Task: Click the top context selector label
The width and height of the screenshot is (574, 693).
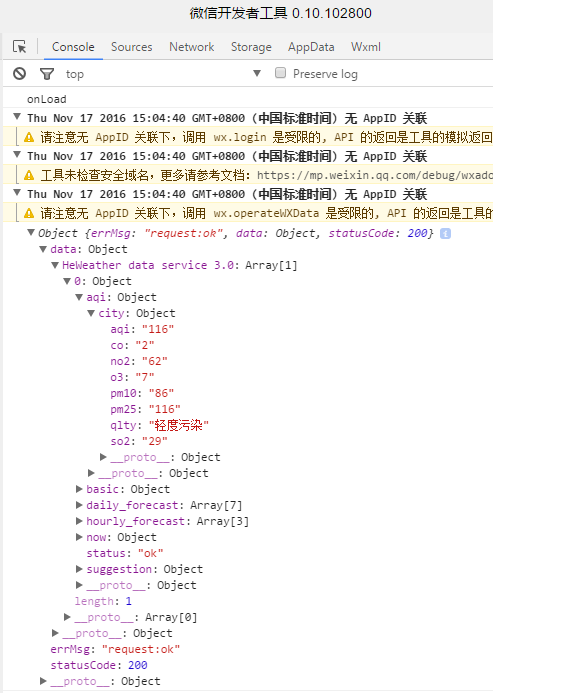Action: coord(75,74)
